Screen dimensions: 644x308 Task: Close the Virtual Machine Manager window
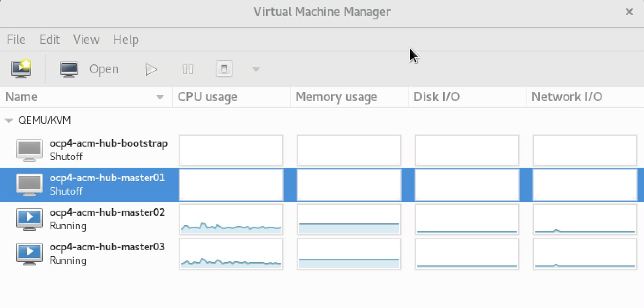click(x=629, y=12)
